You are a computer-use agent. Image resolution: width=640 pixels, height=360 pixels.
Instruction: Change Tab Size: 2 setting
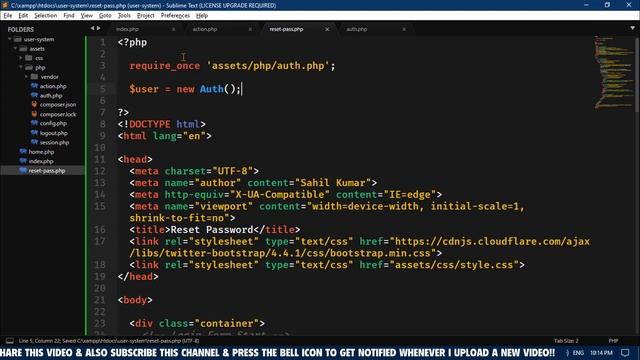pyautogui.click(x=566, y=341)
